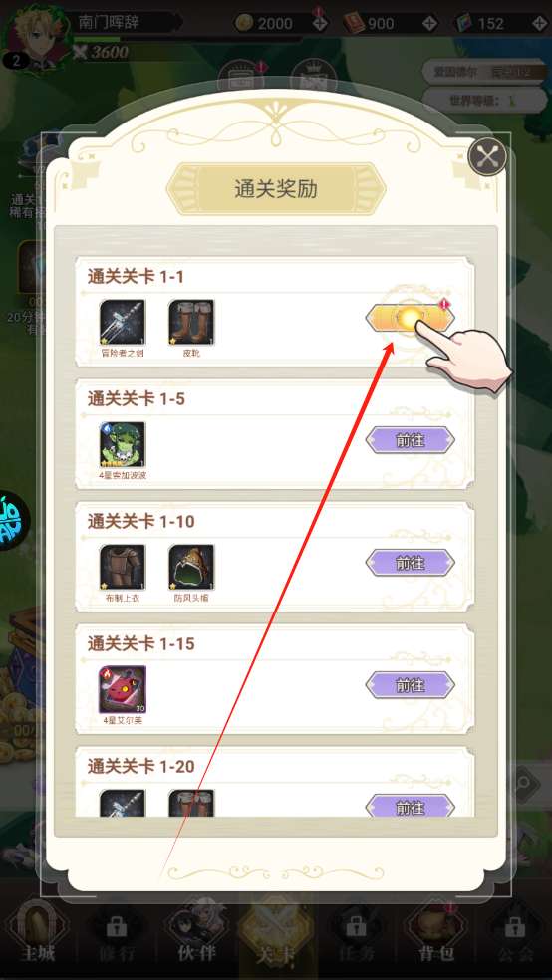552x980 pixels.
Task: Inspect the 4星索加波波 hero reward
Action: (123, 445)
